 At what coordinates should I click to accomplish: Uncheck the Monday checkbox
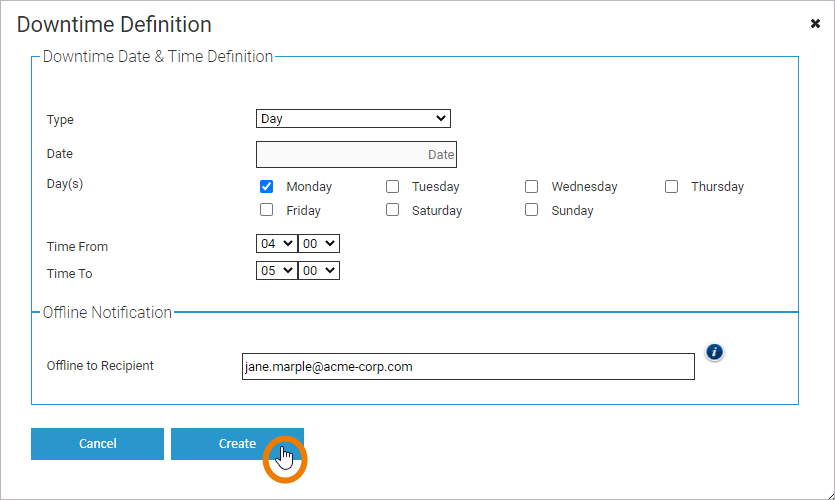267,186
